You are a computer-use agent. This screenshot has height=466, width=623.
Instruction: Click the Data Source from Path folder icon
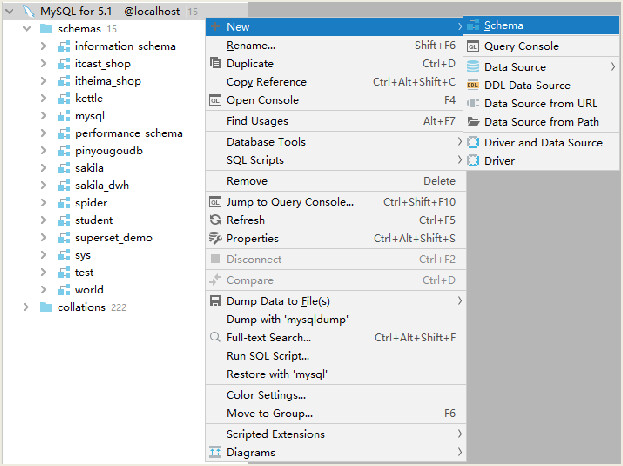click(473, 122)
